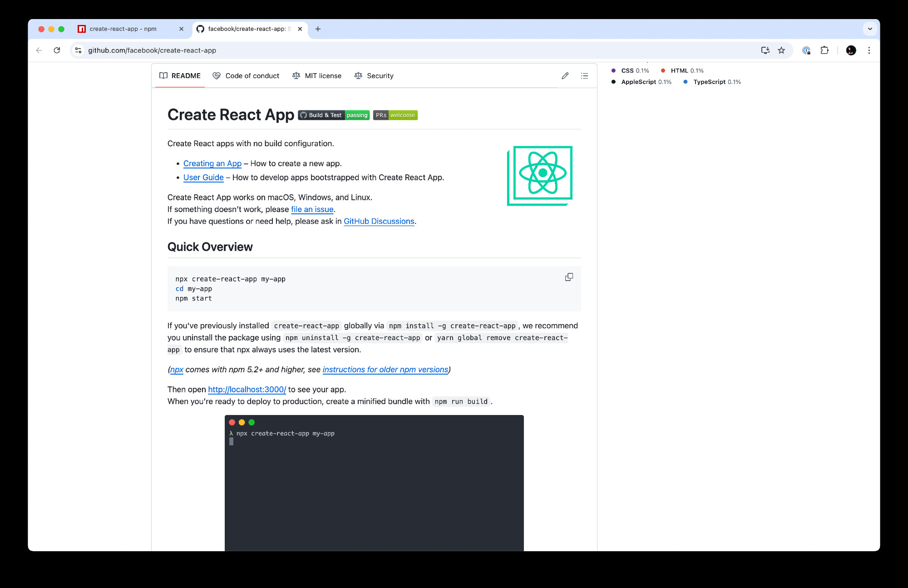Click 'npm uninstall -g create-react-app' inline code
Screen dimensions: 908x588
pyautogui.click(x=353, y=338)
